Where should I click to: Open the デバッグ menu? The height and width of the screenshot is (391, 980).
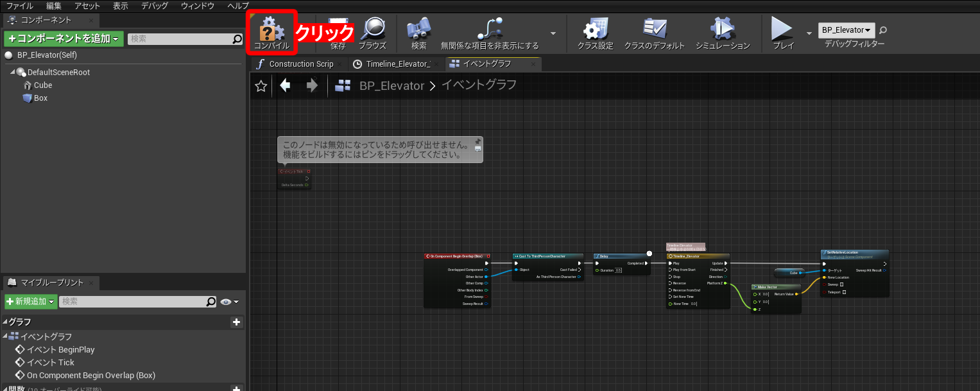tap(155, 6)
